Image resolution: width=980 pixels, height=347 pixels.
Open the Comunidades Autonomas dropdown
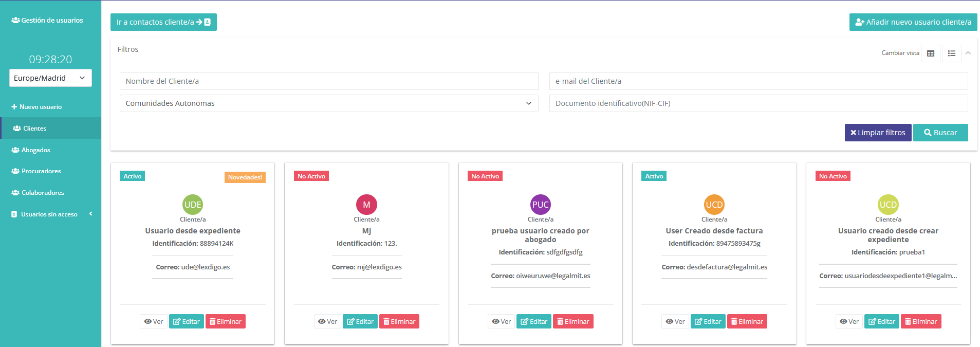[329, 103]
